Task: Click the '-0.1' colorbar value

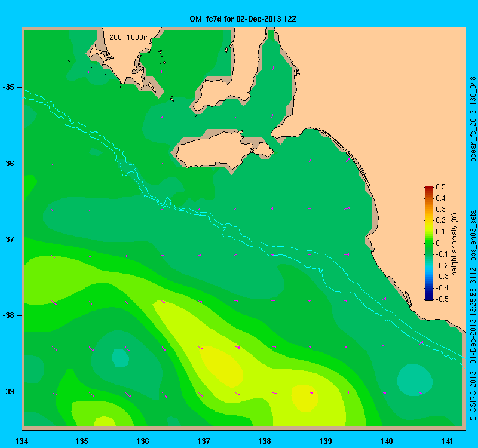Action: 442,254
